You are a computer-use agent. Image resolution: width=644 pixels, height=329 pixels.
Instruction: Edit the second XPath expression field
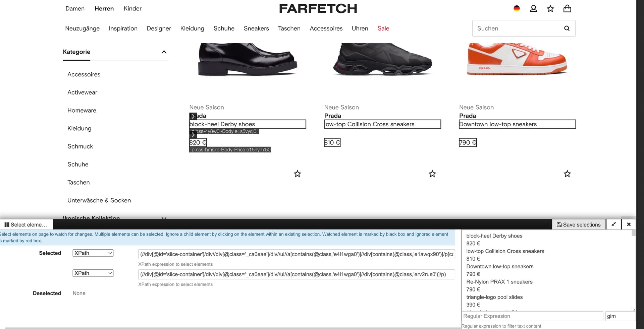(x=297, y=274)
